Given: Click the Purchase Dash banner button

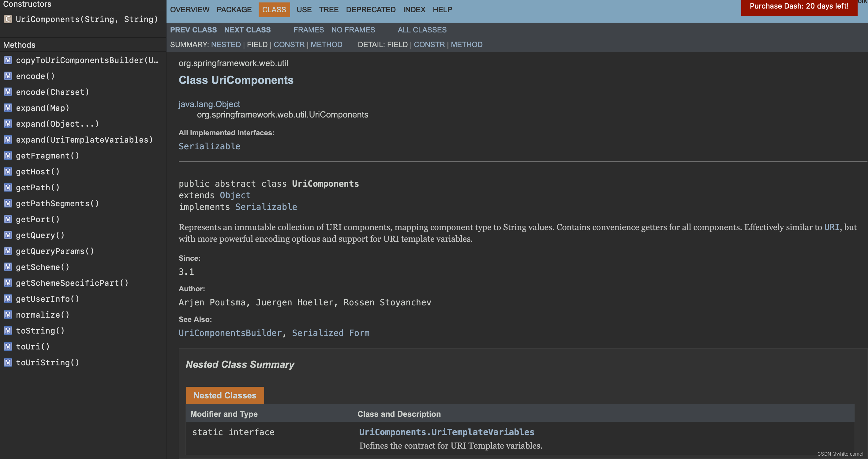Looking at the screenshot, I should pyautogui.click(x=799, y=6).
